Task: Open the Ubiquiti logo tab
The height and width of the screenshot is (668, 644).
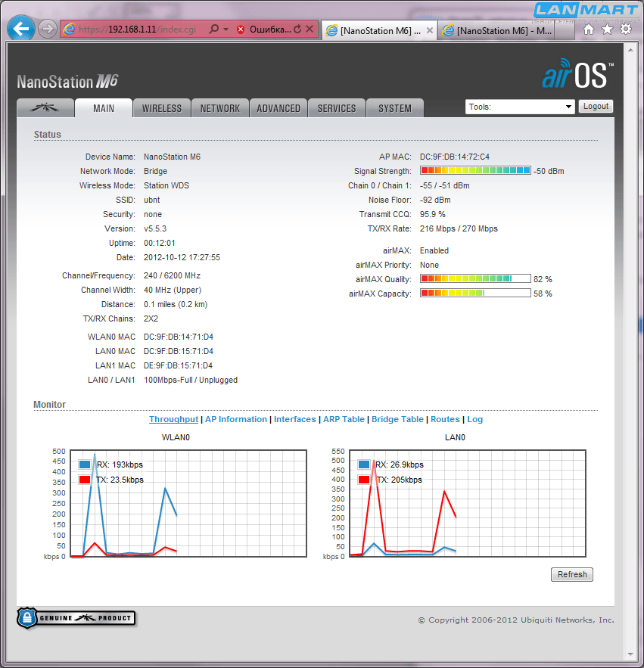Action: 45,108
